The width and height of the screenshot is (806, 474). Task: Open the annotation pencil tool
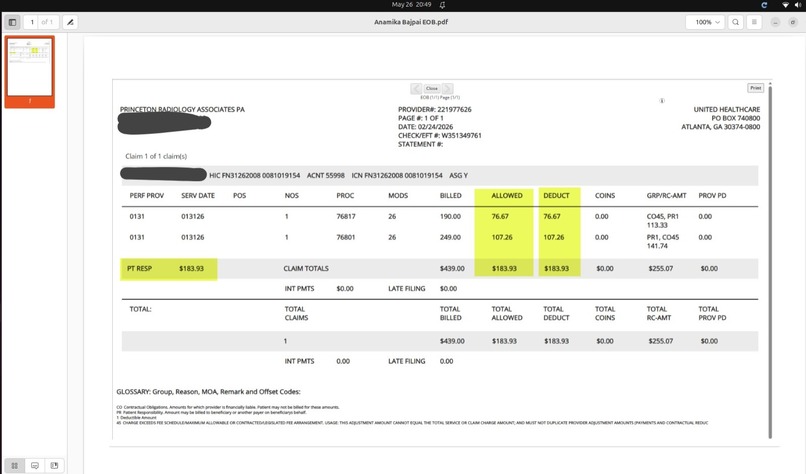point(70,22)
